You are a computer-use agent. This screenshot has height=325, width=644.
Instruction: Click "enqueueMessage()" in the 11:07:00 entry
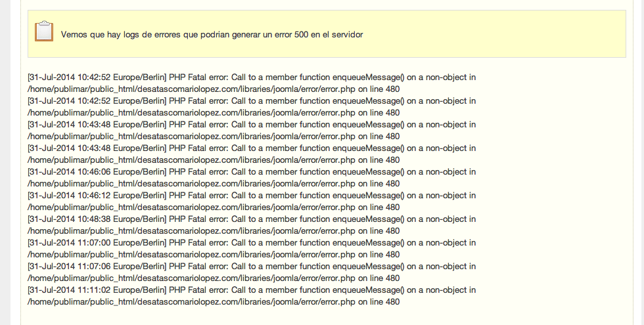[369, 243]
